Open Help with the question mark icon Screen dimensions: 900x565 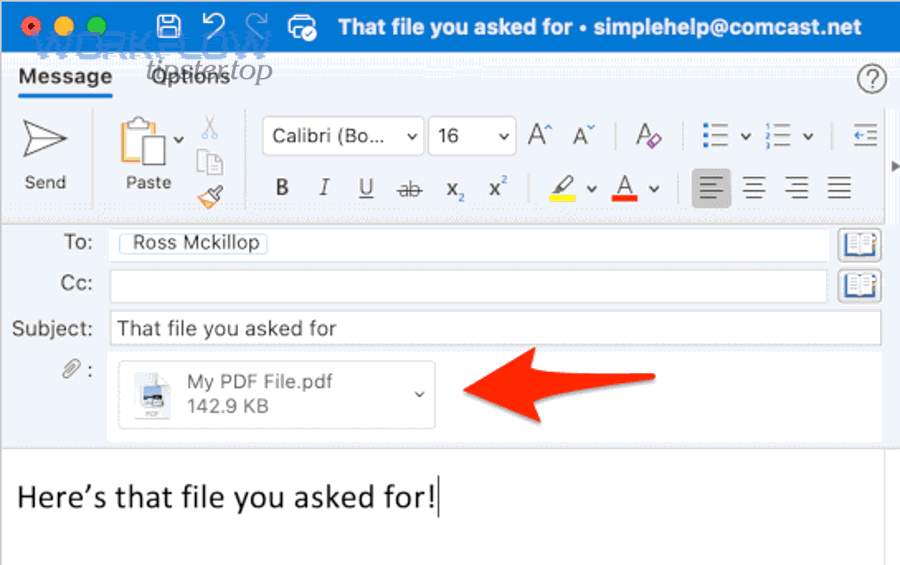pyautogui.click(x=872, y=79)
